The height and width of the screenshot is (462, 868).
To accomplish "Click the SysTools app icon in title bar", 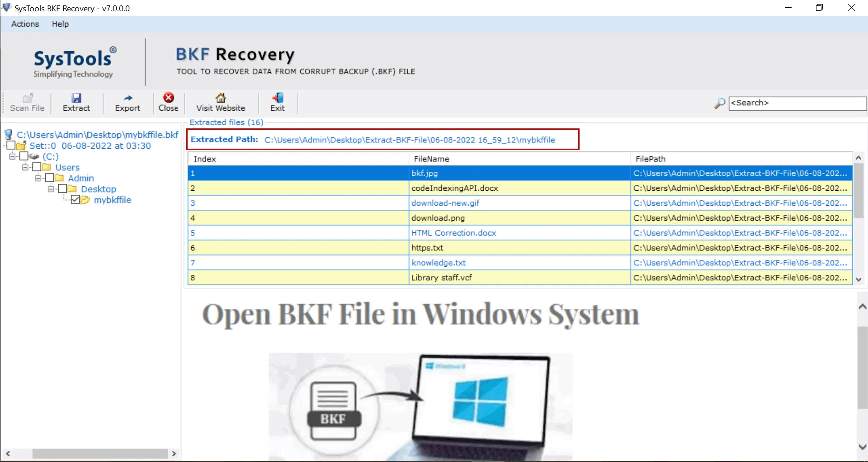I will [x=7, y=8].
